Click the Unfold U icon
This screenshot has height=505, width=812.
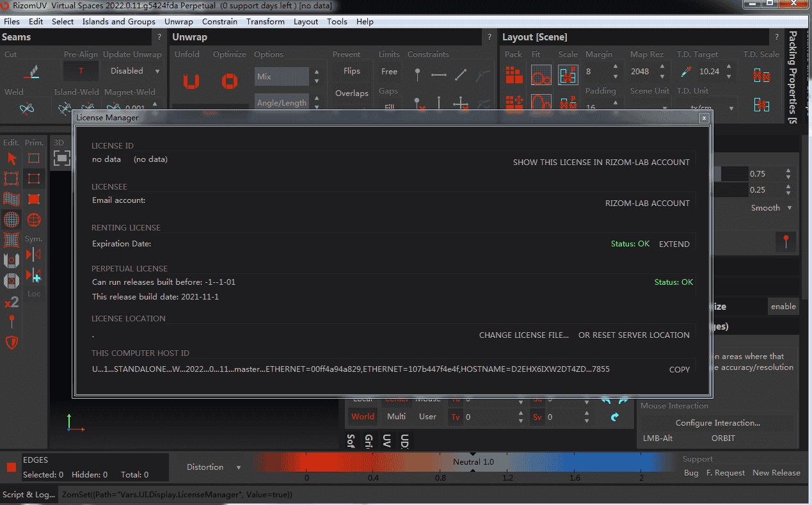tap(191, 81)
